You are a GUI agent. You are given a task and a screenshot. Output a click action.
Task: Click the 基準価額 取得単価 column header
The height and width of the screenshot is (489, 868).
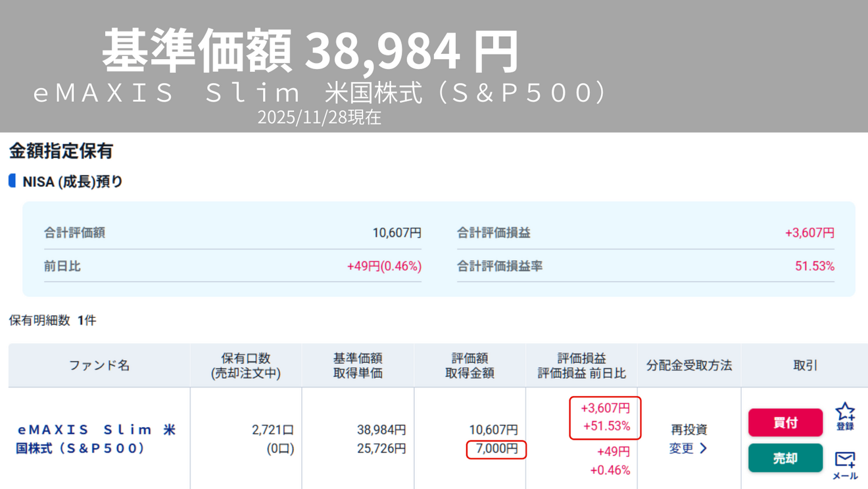coord(358,365)
